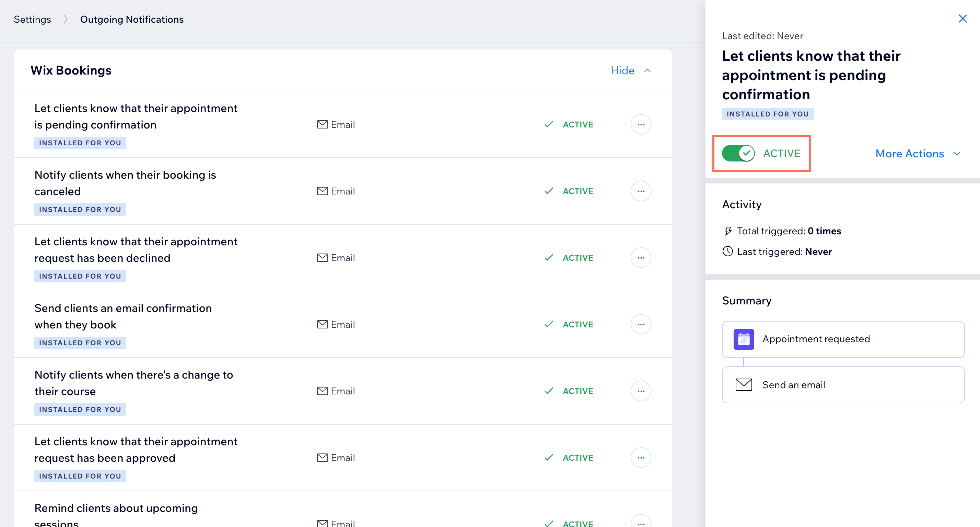Screen dimensions: 980x527
Task: Click the lightning bolt Total triggered icon
Action: pyautogui.click(x=728, y=231)
